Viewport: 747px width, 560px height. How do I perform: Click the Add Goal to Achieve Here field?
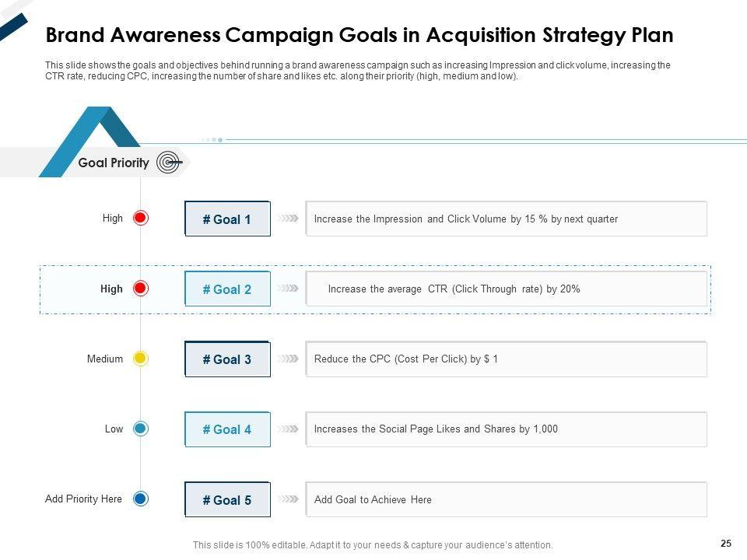click(x=506, y=499)
